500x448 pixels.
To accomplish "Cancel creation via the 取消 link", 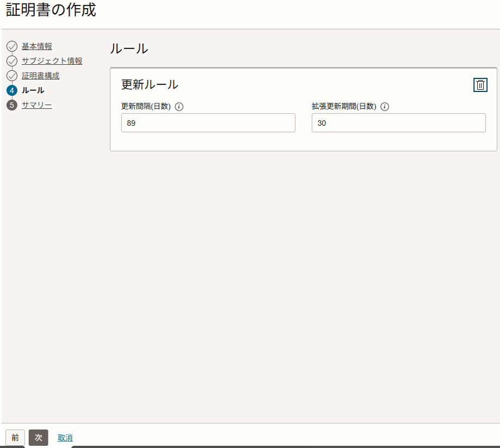I will [x=65, y=438].
